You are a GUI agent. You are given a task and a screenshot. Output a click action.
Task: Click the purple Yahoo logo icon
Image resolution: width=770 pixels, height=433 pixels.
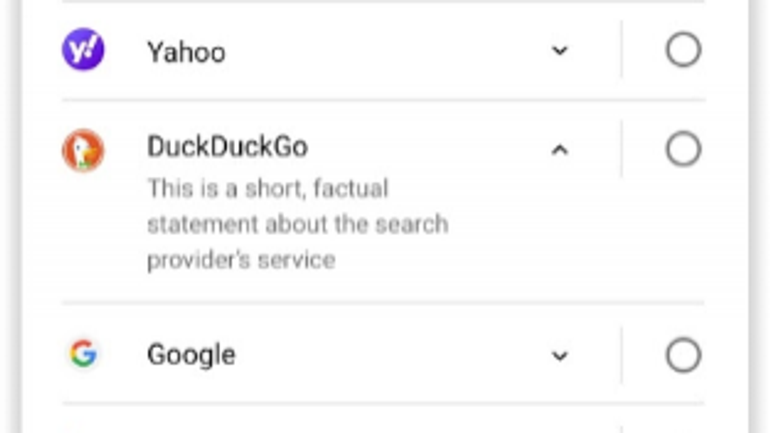(83, 50)
